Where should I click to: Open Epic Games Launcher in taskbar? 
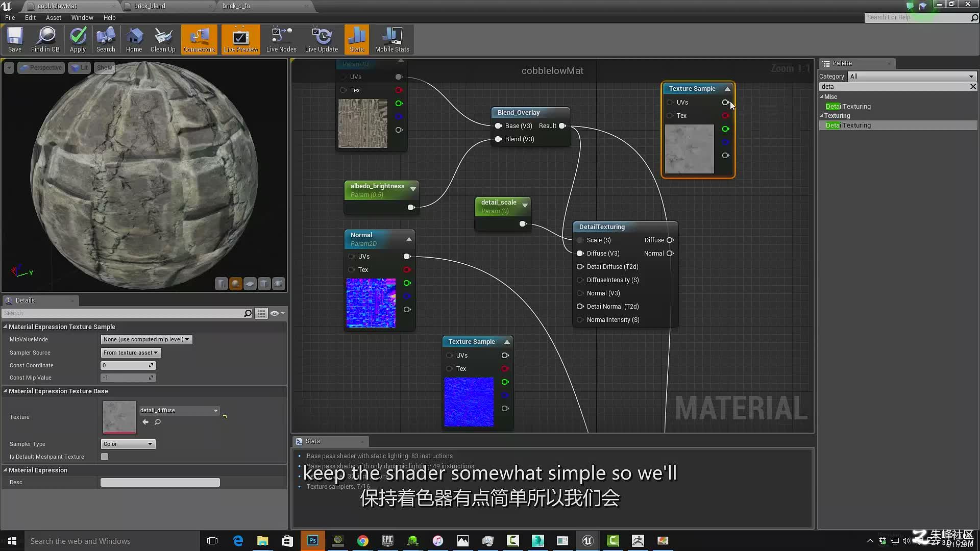tap(388, 541)
